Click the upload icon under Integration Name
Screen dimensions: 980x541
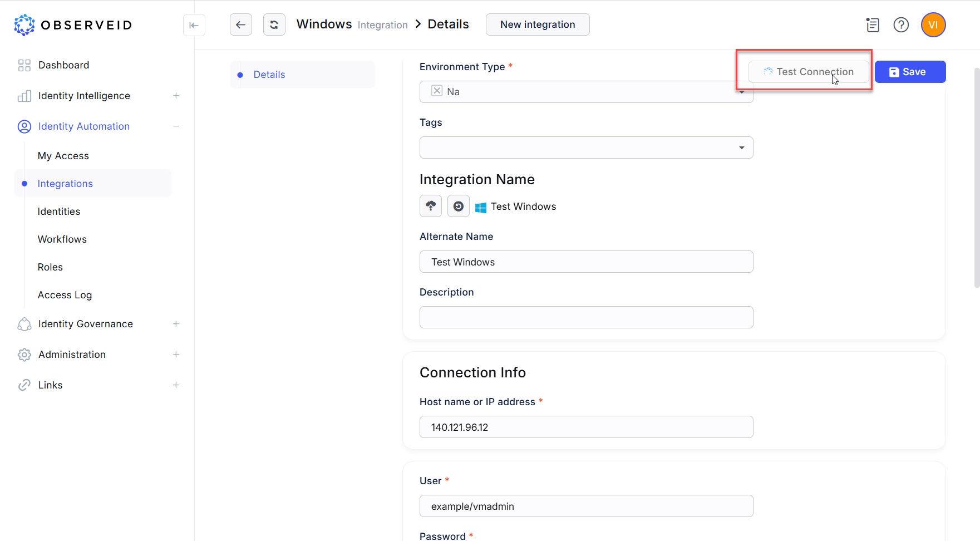(430, 206)
